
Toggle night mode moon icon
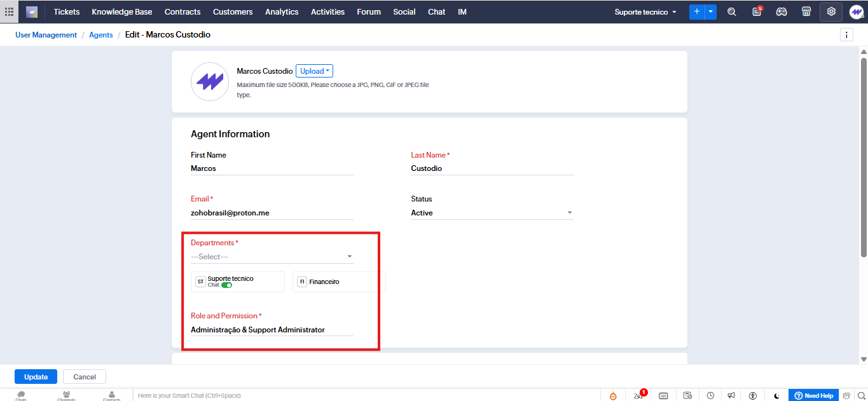(776, 395)
